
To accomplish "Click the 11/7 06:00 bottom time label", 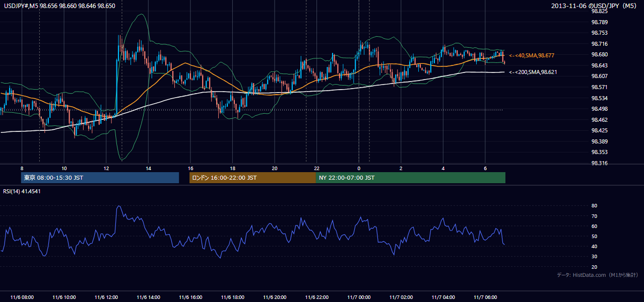I will [x=485, y=297].
